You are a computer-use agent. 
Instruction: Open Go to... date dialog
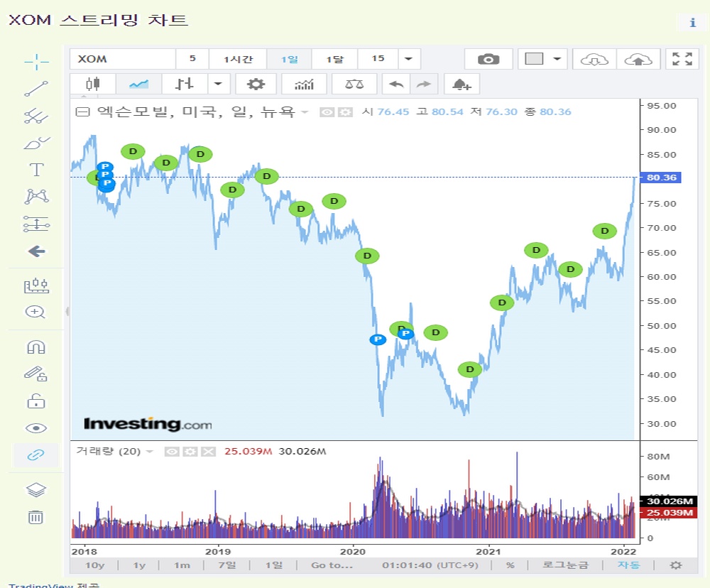coord(332,565)
